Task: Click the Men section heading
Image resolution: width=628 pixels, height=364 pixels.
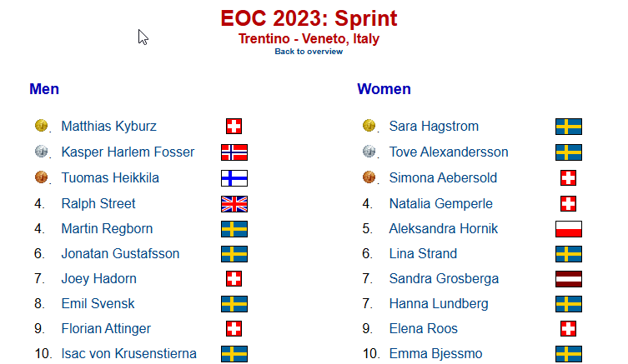Action: tap(44, 89)
